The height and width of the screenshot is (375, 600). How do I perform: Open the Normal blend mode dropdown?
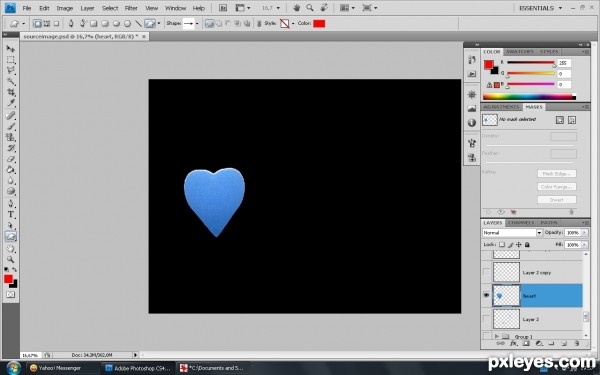click(x=512, y=233)
